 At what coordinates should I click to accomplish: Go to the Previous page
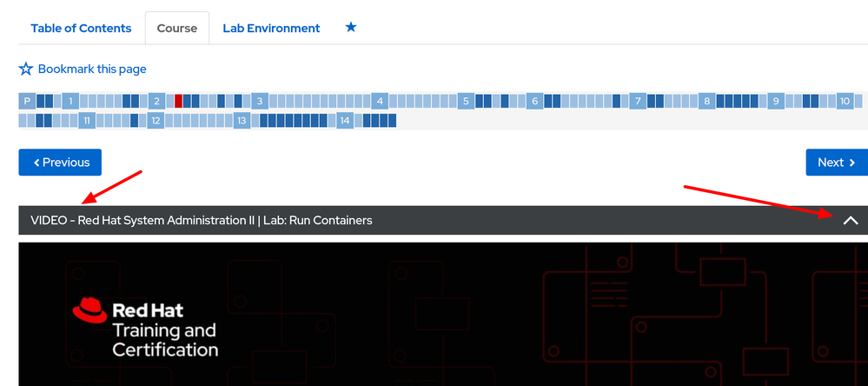(x=60, y=162)
